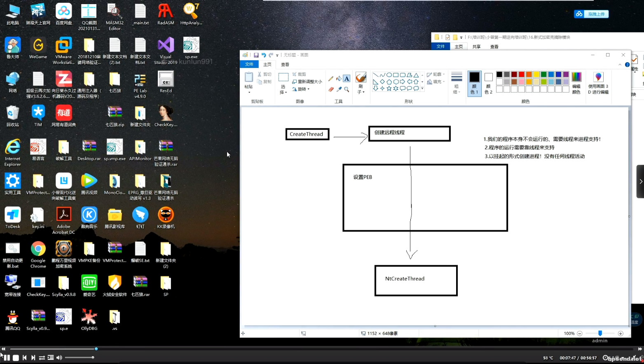Pick the yellow swatch in the palette

[536, 75]
